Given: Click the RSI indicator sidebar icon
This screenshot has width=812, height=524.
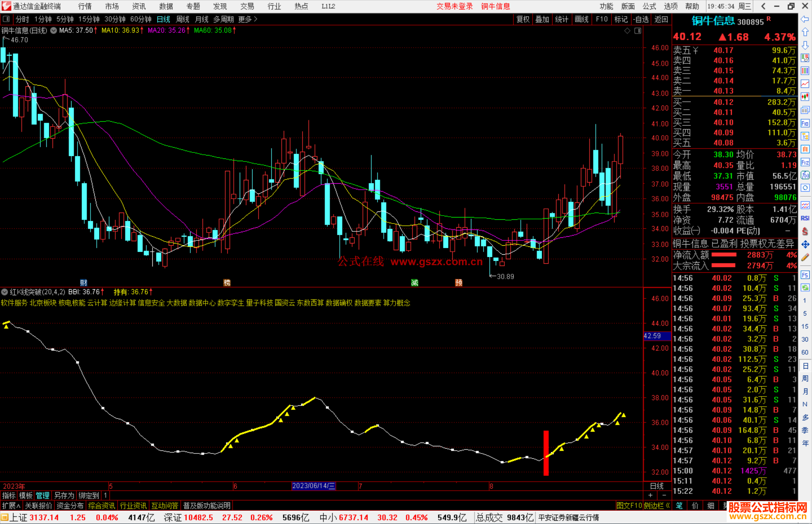Looking at the screenshot, I should (x=805, y=218).
